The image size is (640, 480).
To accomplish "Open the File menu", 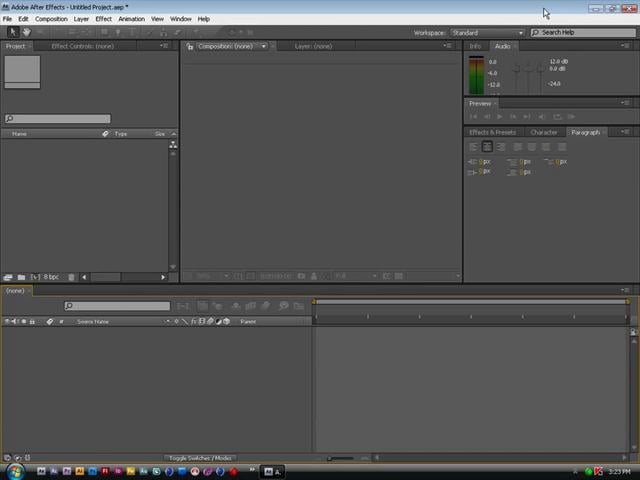I will [7, 19].
